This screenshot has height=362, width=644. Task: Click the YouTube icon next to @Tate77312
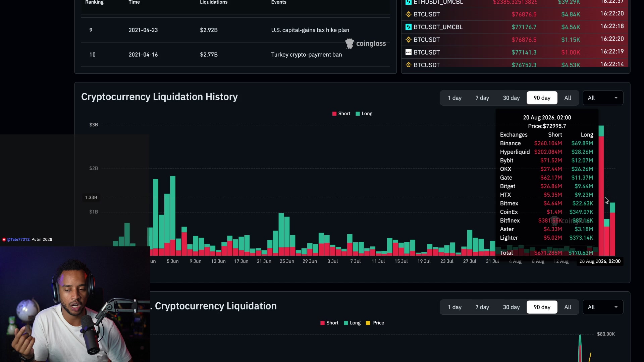(4, 239)
